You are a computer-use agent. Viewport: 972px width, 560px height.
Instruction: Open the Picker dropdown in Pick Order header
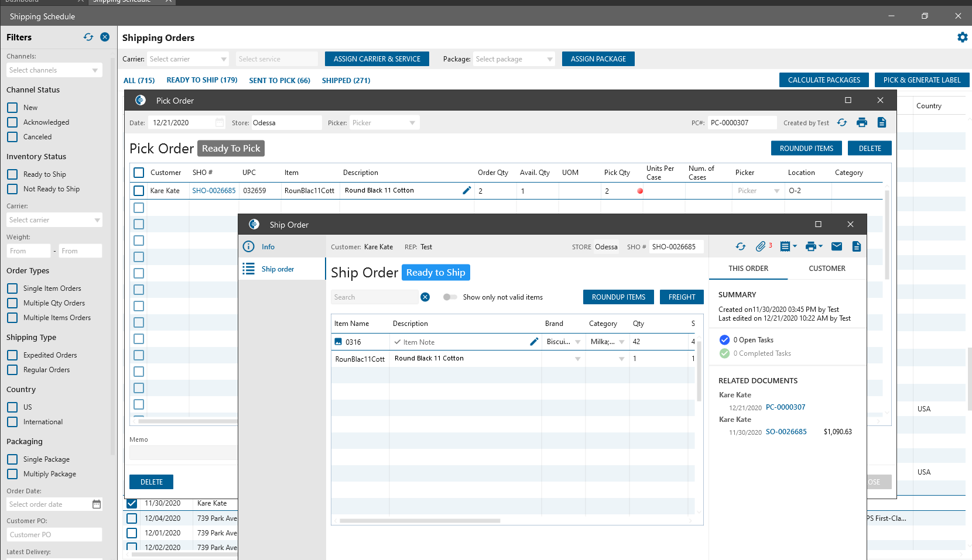(384, 123)
